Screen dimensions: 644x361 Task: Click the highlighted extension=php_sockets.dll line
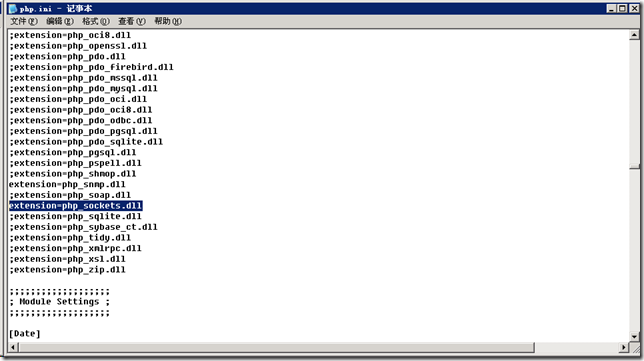(76, 206)
